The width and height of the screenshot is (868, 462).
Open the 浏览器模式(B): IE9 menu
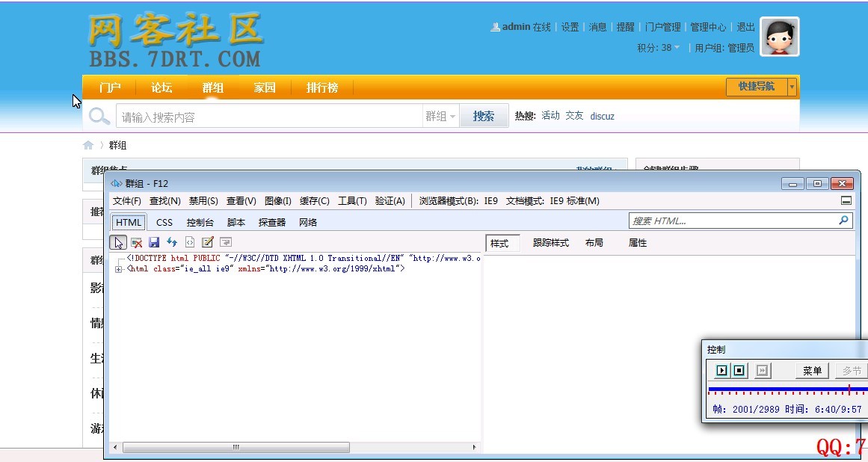(x=458, y=201)
